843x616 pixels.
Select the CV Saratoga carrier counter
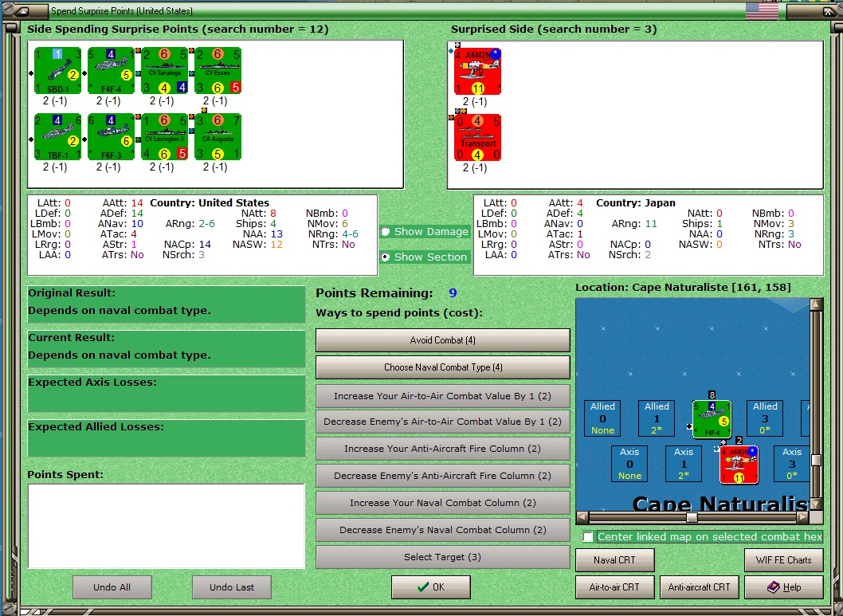(x=164, y=70)
